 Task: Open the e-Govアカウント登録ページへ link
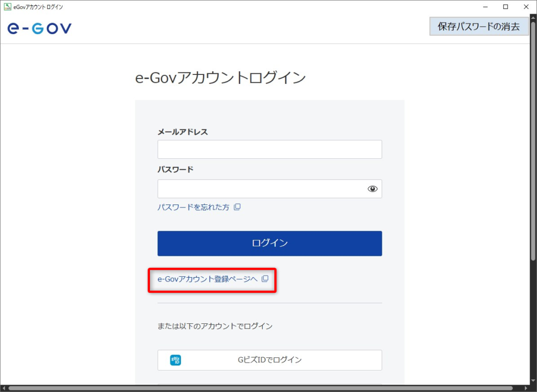[208, 279]
